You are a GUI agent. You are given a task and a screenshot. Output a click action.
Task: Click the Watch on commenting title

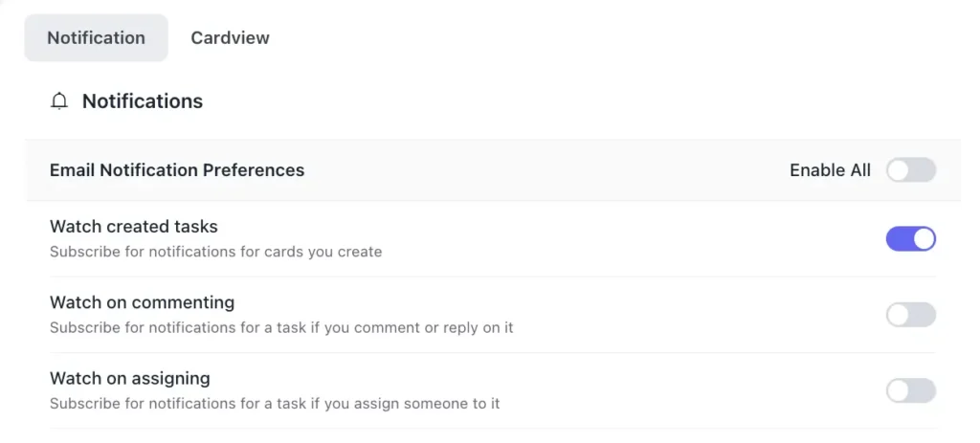142,302
